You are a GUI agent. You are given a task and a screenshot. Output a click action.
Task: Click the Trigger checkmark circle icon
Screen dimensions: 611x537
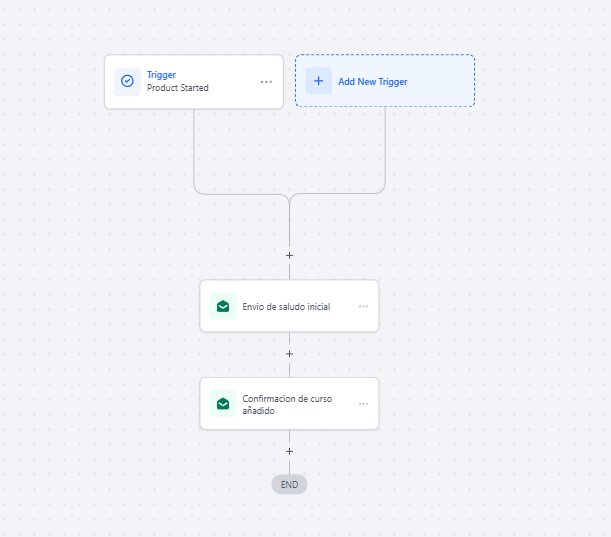click(x=127, y=81)
